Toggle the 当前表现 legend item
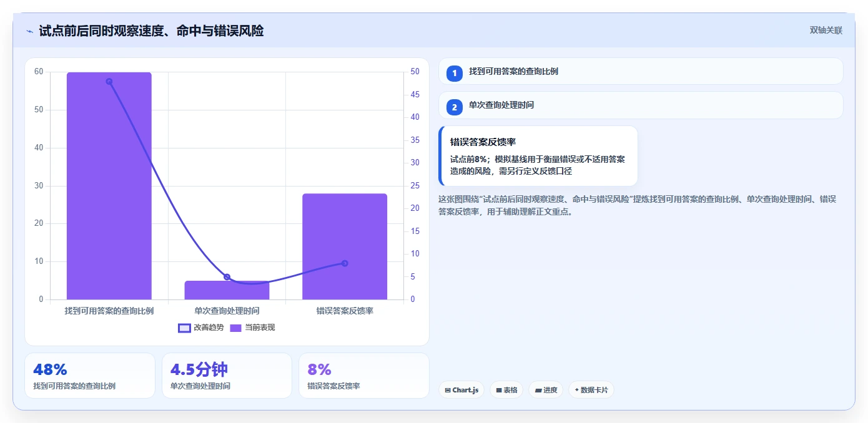Image resolution: width=868 pixels, height=423 pixels. tap(252, 328)
